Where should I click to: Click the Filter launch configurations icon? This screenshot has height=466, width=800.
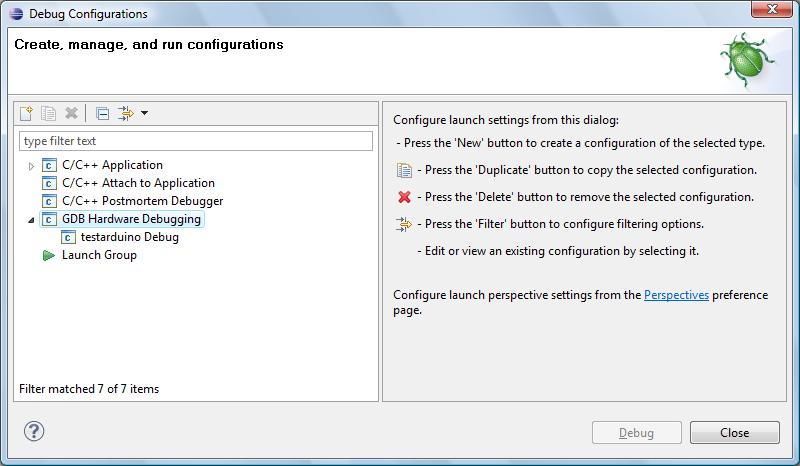tap(125, 114)
